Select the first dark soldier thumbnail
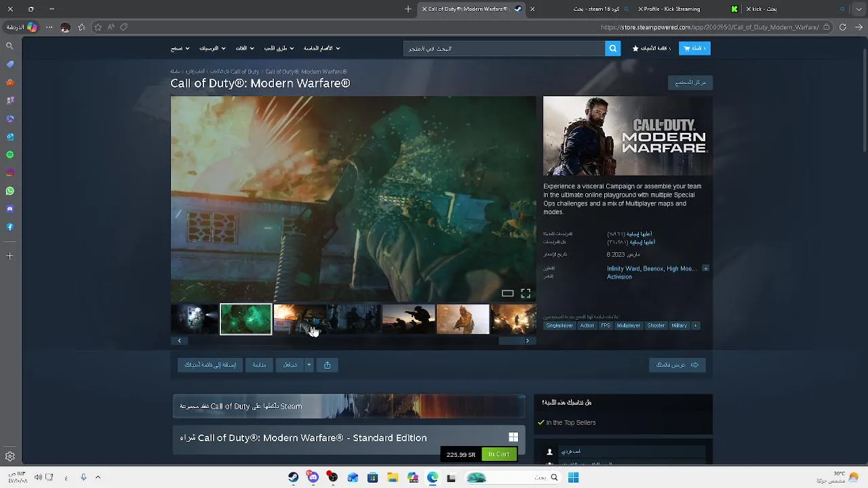Screen dimensions: 868x488 [x=195, y=319]
